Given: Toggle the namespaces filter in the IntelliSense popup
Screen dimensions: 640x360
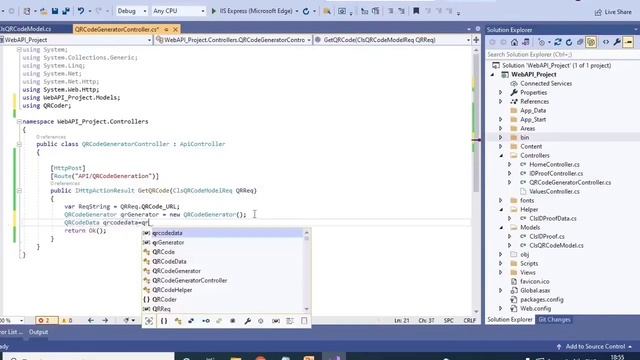Looking at the screenshot, I should (x=164, y=321).
